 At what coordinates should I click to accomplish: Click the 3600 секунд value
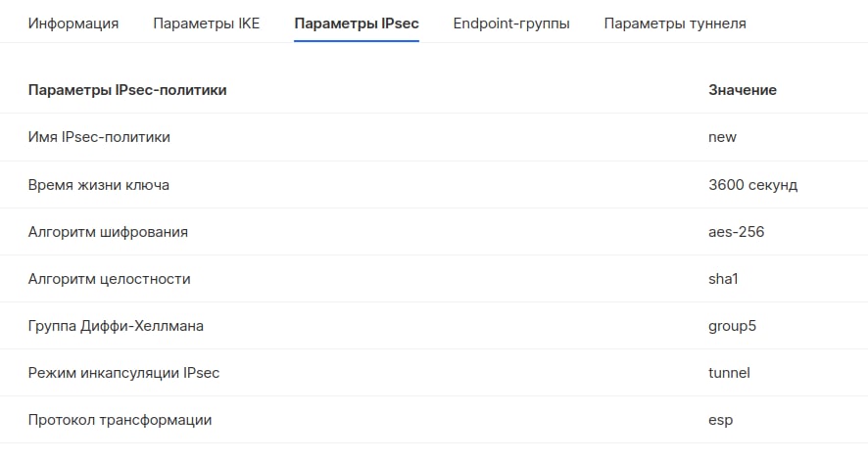click(x=752, y=185)
